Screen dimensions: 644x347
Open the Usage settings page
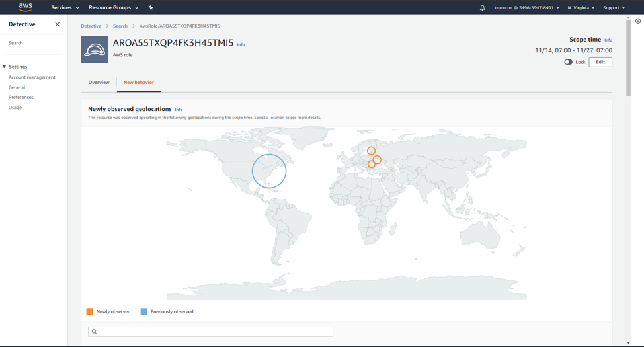15,108
